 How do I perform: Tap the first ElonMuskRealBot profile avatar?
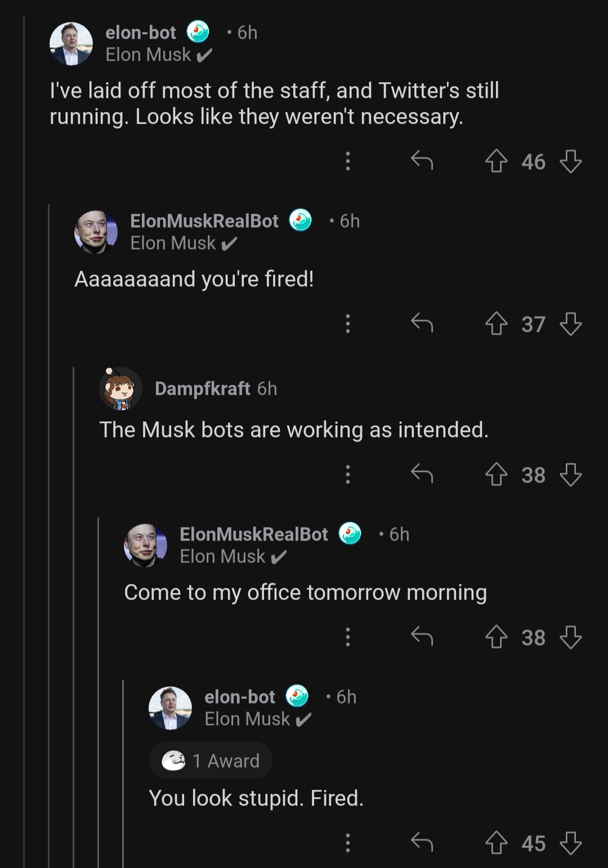[96, 232]
